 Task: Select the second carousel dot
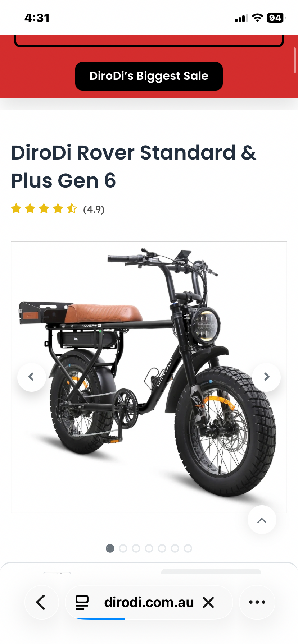(x=123, y=548)
